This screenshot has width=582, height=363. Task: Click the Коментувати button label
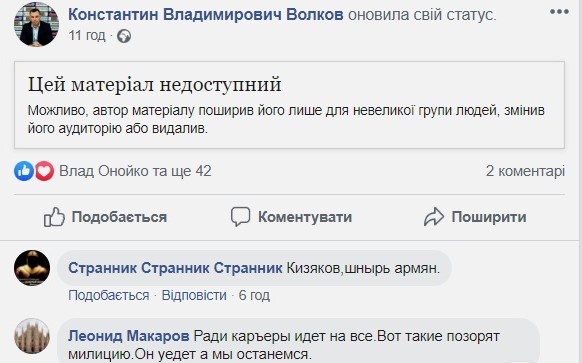[x=305, y=217]
